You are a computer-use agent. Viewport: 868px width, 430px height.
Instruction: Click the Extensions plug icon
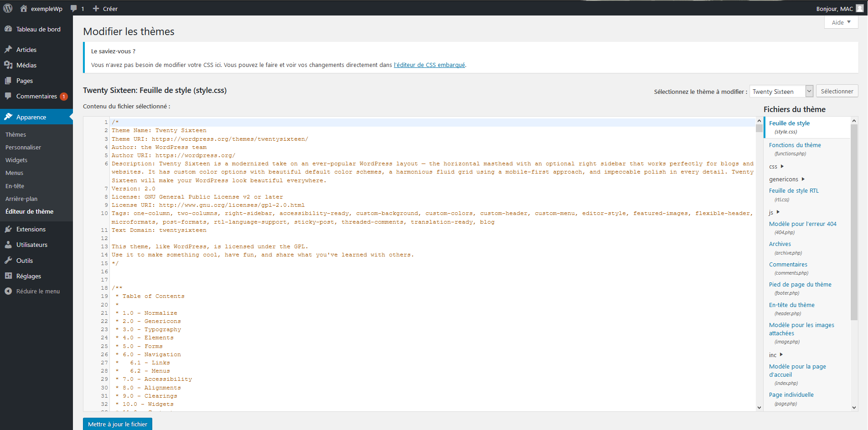[8, 229]
